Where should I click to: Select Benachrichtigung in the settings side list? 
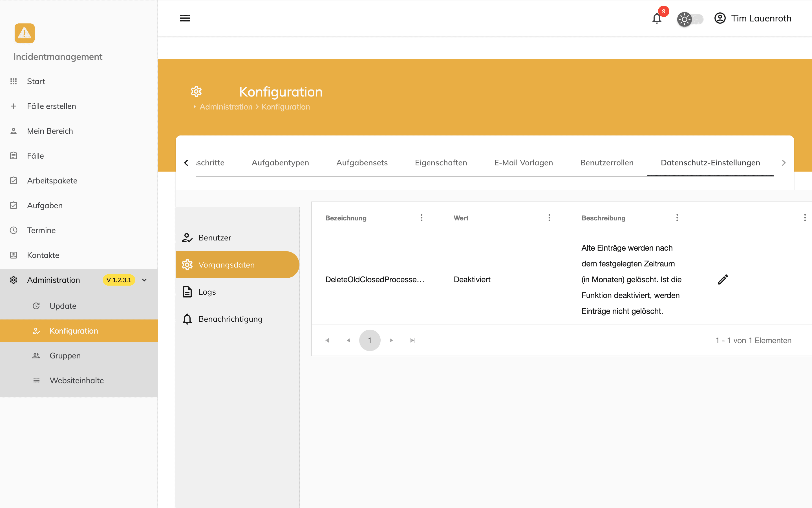point(238,319)
